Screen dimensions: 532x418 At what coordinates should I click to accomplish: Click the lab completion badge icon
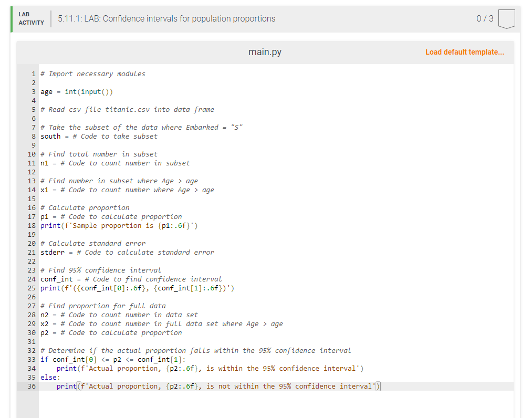tap(506, 18)
